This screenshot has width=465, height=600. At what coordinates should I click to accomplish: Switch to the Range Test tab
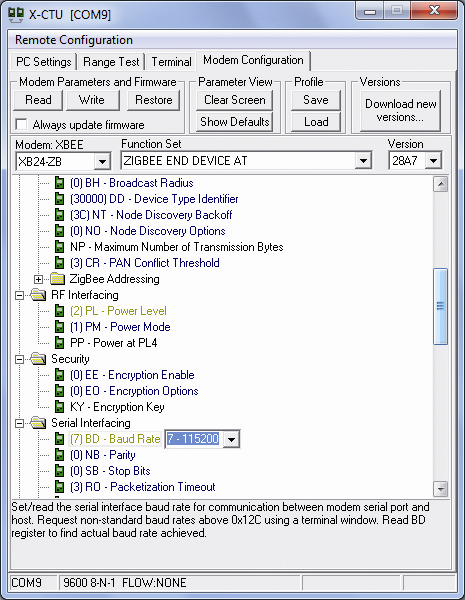pos(111,62)
